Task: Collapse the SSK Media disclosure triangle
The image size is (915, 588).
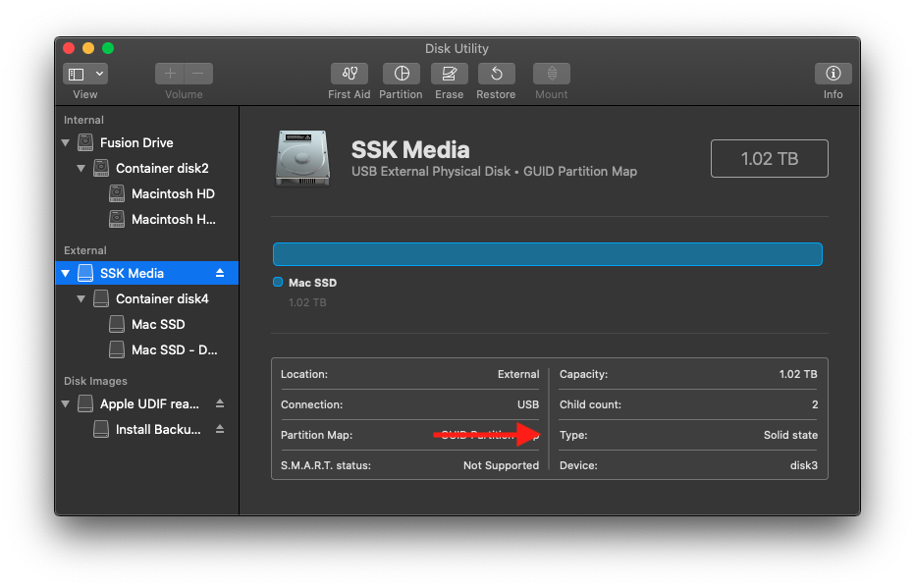Action: pos(66,274)
